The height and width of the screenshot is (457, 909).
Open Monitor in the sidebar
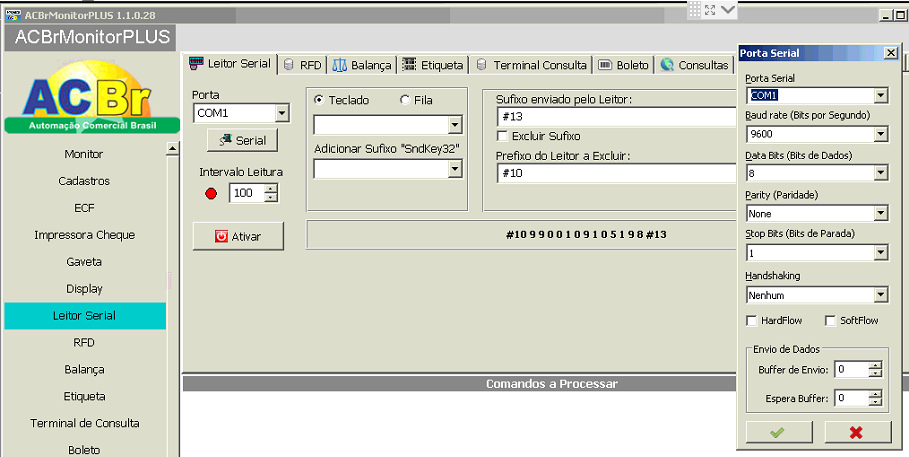[x=84, y=154]
